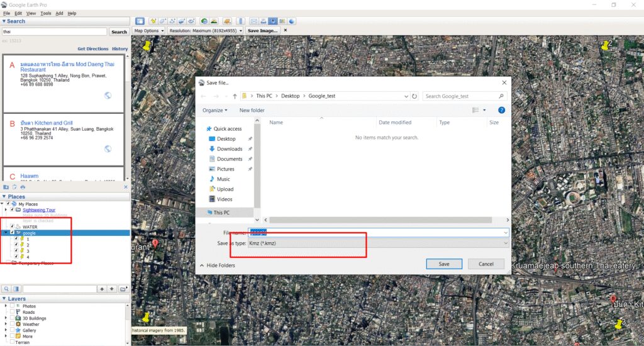Open the View menu

pyautogui.click(x=31, y=13)
